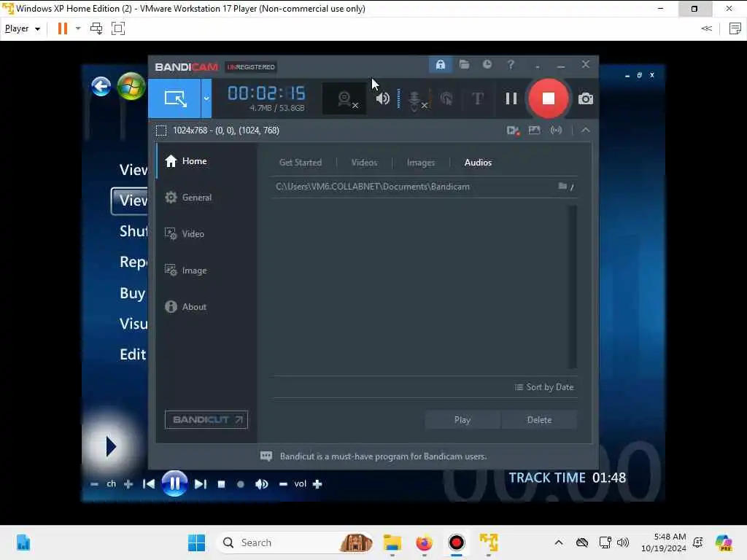Toggle the text overlay T icon
The height and width of the screenshot is (560, 747).
478,98
